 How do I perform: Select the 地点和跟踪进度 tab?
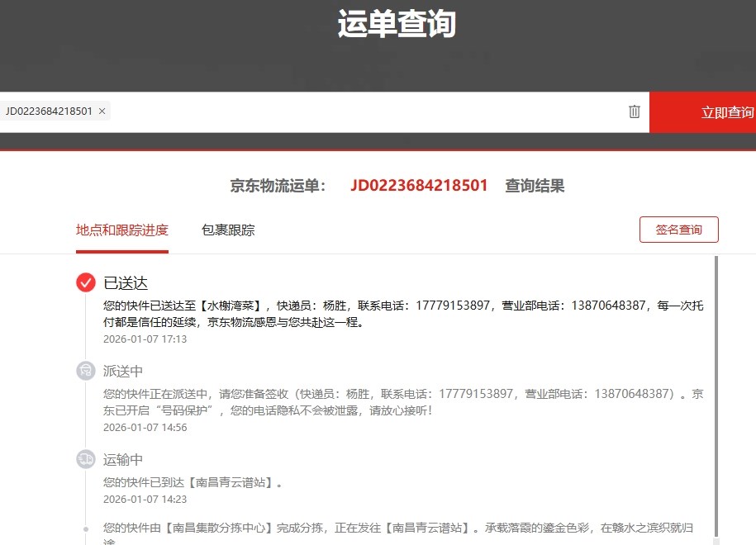click(122, 230)
